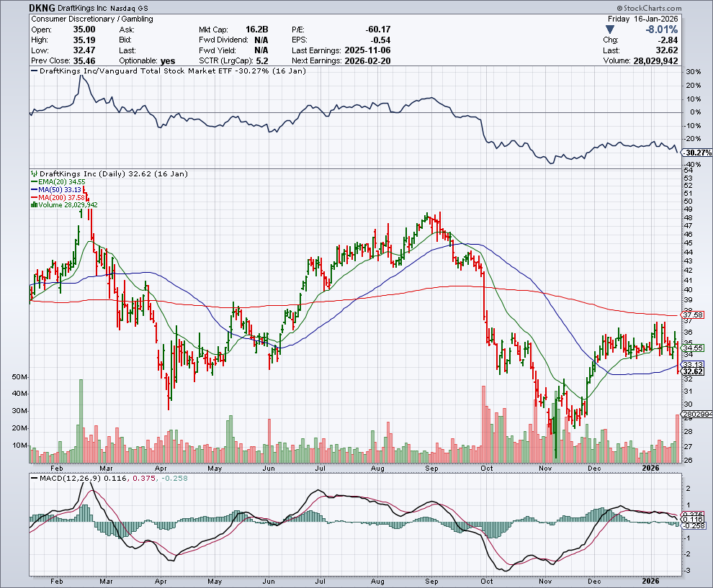
Task: Select the Prev Close value 35.46
Action: [x=84, y=61]
